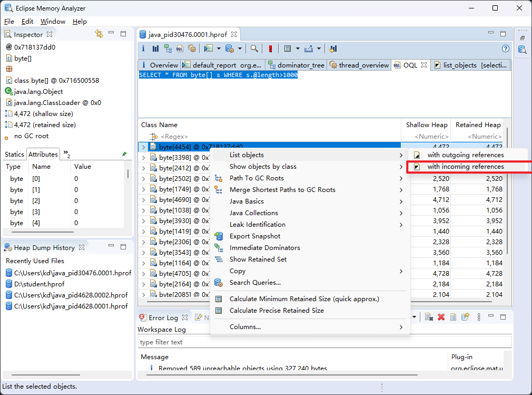Execute query red exclamation icon

point(270,49)
